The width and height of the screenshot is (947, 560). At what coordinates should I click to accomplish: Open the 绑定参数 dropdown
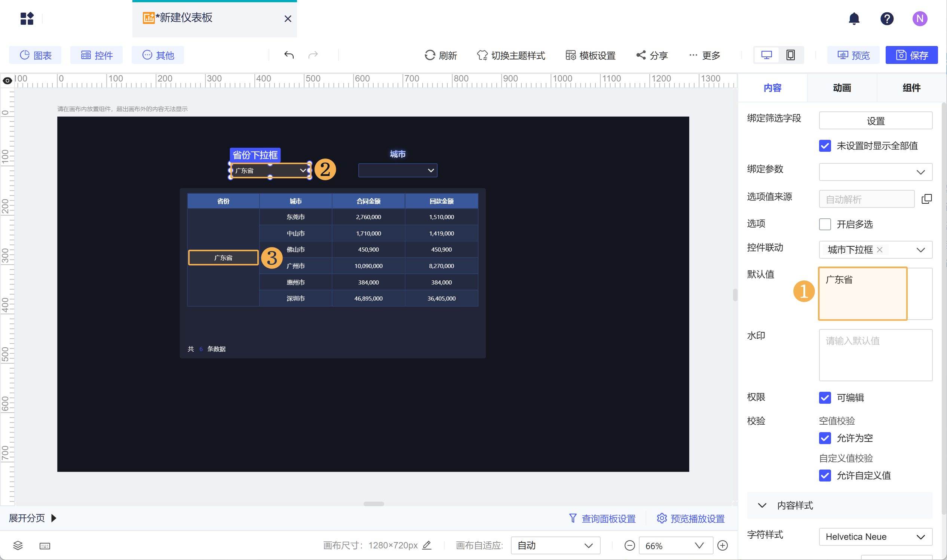click(875, 172)
